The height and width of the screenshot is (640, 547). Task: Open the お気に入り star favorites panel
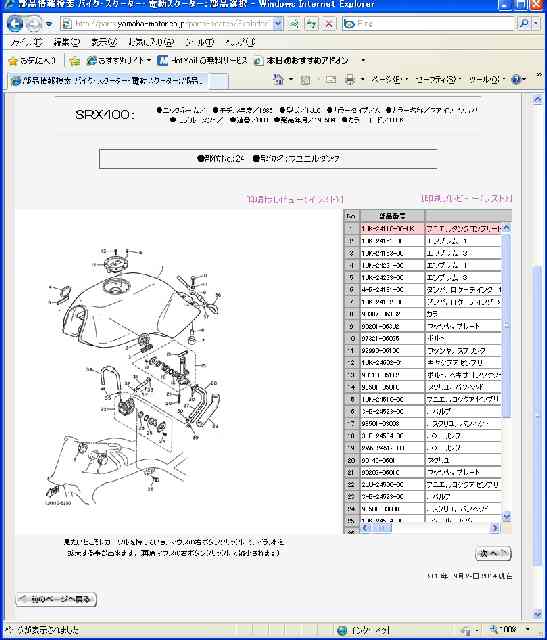tap(32, 61)
